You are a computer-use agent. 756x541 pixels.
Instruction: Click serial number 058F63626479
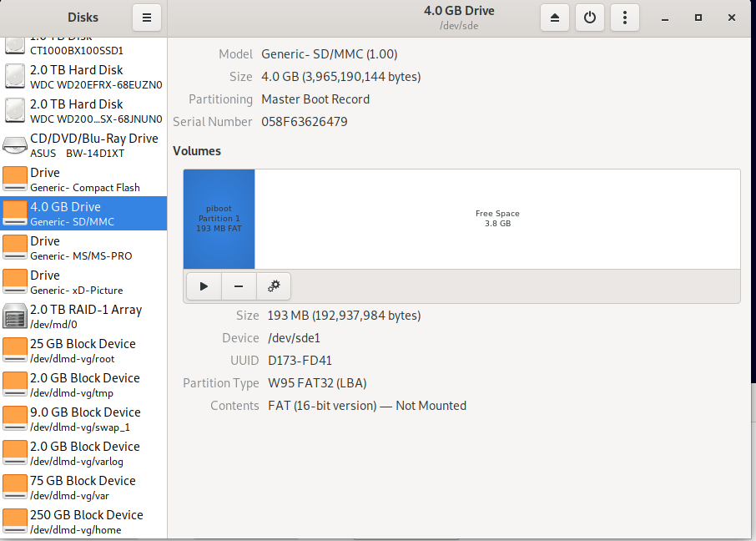(305, 122)
